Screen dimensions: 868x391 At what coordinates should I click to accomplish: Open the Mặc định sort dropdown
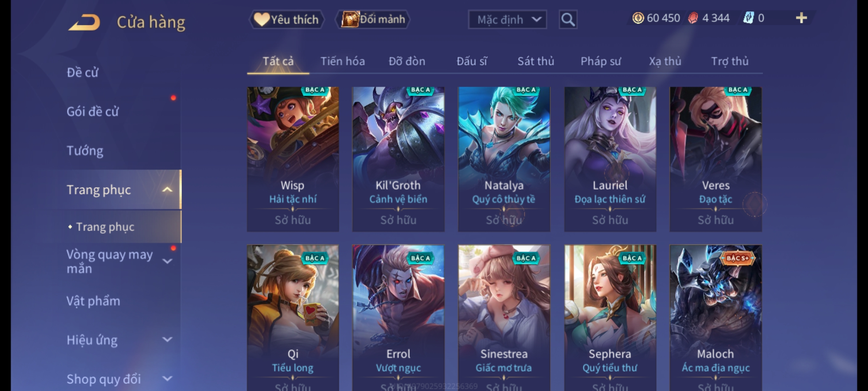(x=507, y=20)
